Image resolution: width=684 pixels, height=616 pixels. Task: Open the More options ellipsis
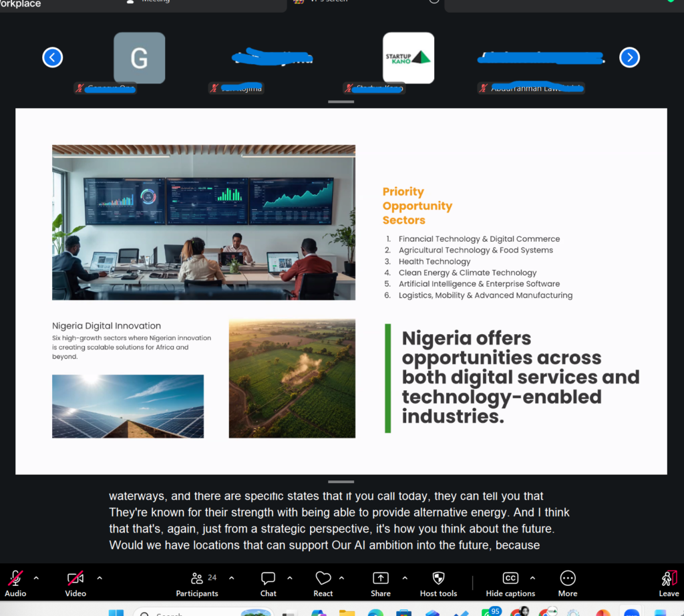pos(568,579)
